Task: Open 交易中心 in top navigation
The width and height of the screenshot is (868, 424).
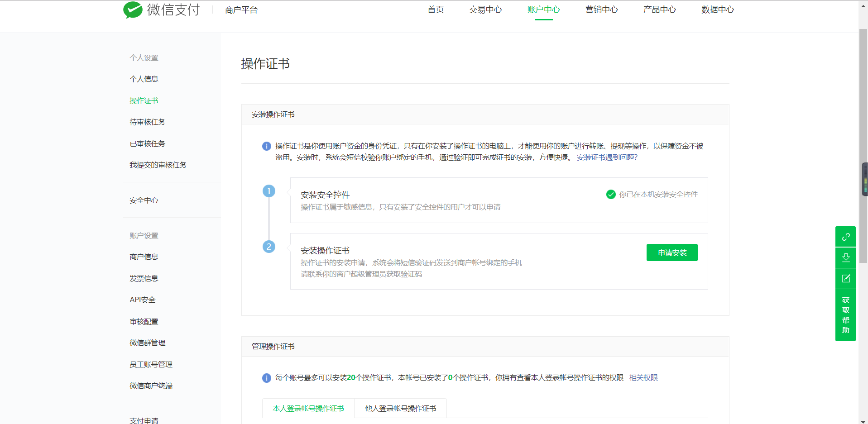Action: tap(485, 10)
